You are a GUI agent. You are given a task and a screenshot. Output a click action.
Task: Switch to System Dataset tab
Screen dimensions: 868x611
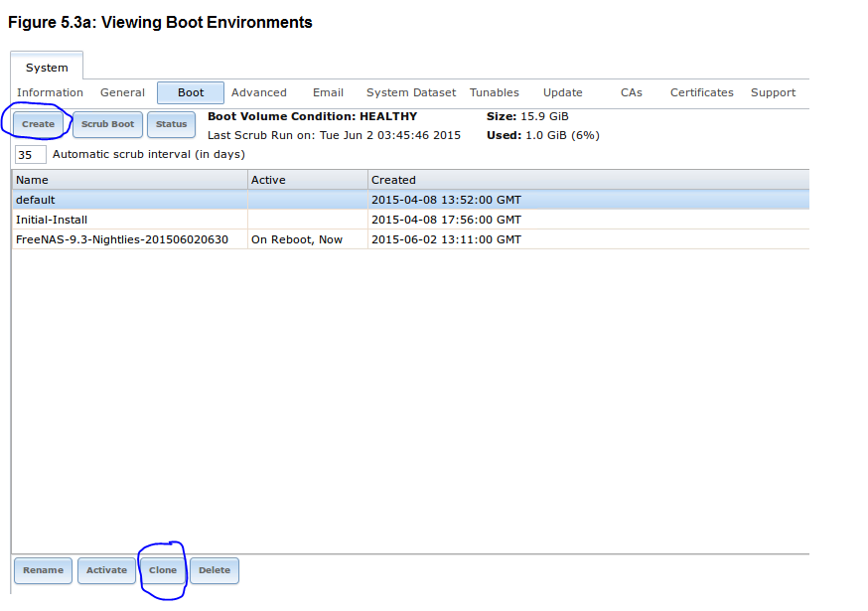click(x=411, y=92)
